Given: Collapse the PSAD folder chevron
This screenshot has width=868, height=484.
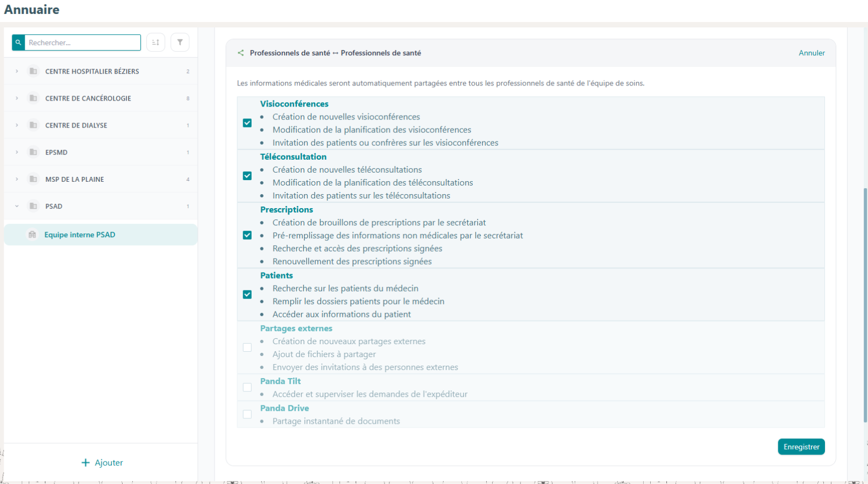Looking at the screenshot, I should coord(17,206).
